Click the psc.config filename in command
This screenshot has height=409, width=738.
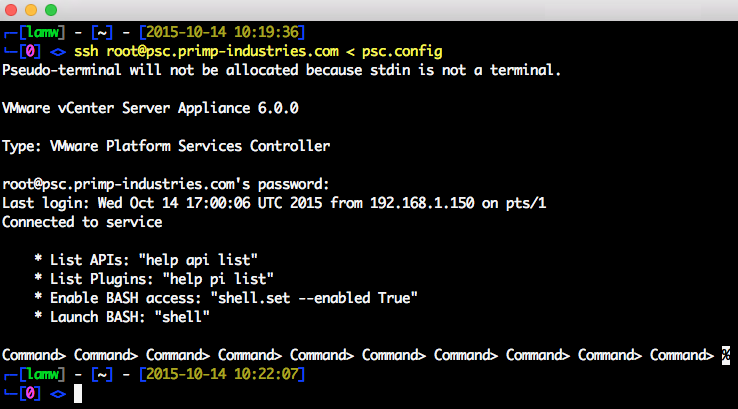(x=402, y=51)
